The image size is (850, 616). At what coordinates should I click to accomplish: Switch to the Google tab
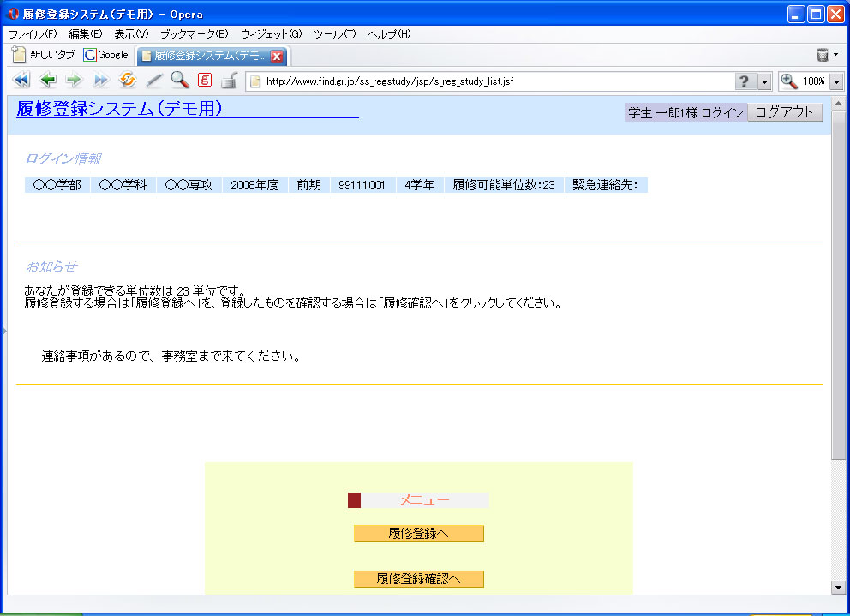106,55
